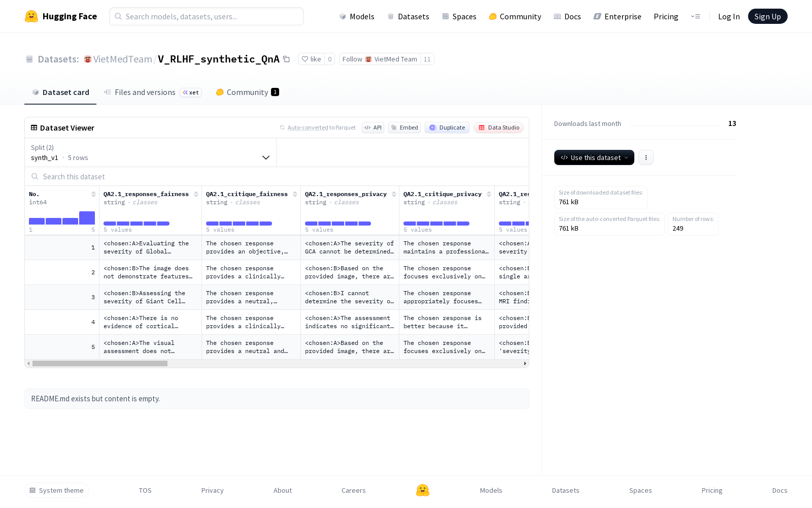Switch to the Dataset card tab
The height and width of the screenshot is (508, 812).
click(x=60, y=92)
